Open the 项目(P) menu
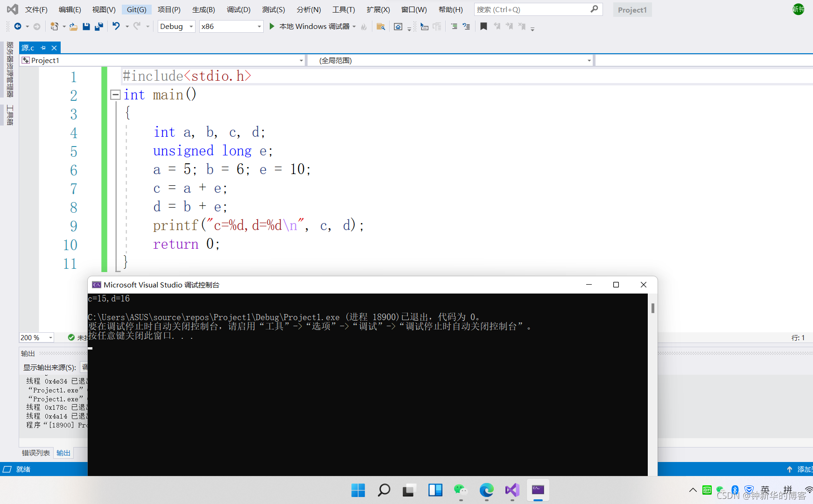Screen dimensions: 813x504 169,9
